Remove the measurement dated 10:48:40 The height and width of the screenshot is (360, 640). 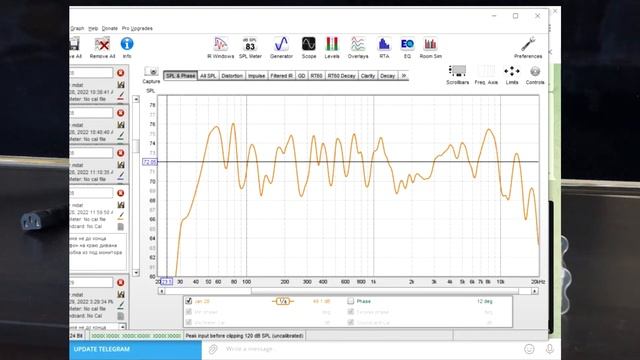tap(120, 113)
